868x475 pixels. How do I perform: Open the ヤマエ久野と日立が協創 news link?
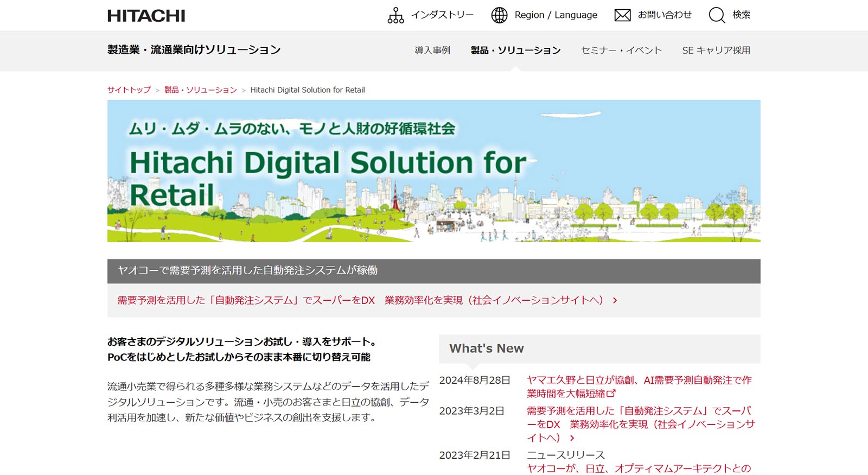(639, 387)
